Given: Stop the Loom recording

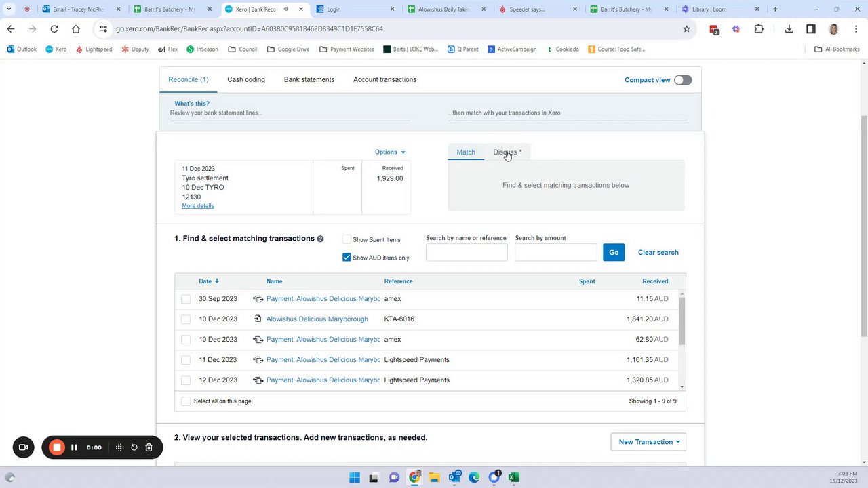Looking at the screenshot, I should (57, 447).
